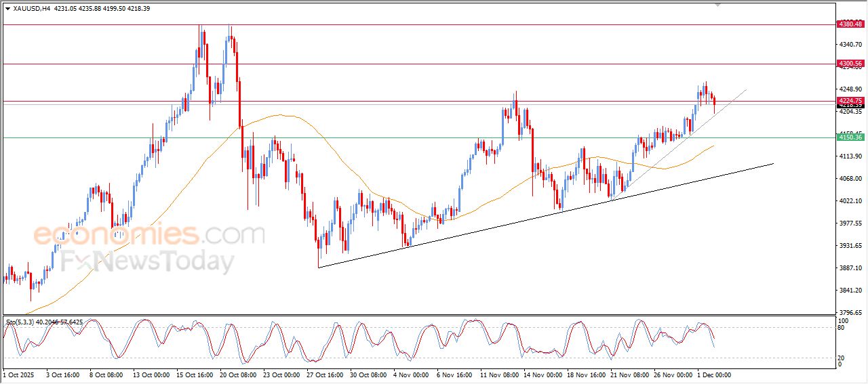Click the 1 Dec 00:00 date label
Viewport: 868px width, 384px height.
[713, 375]
